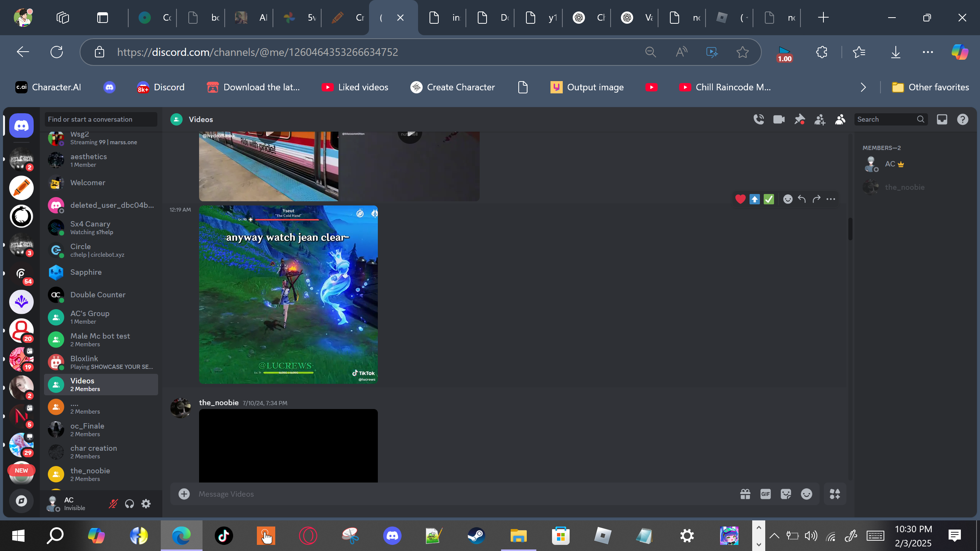This screenshot has width=980, height=551.
Task: Open the Discover servers compass icon
Action: click(x=21, y=500)
